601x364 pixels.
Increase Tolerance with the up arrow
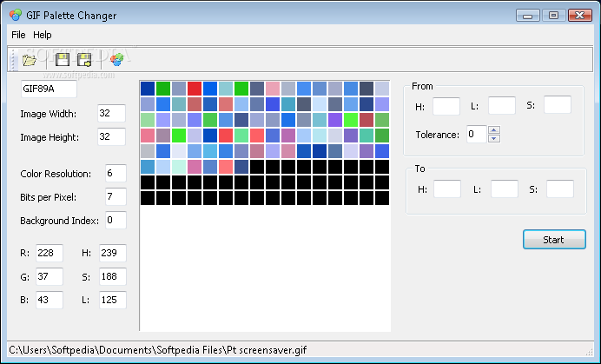click(x=494, y=130)
